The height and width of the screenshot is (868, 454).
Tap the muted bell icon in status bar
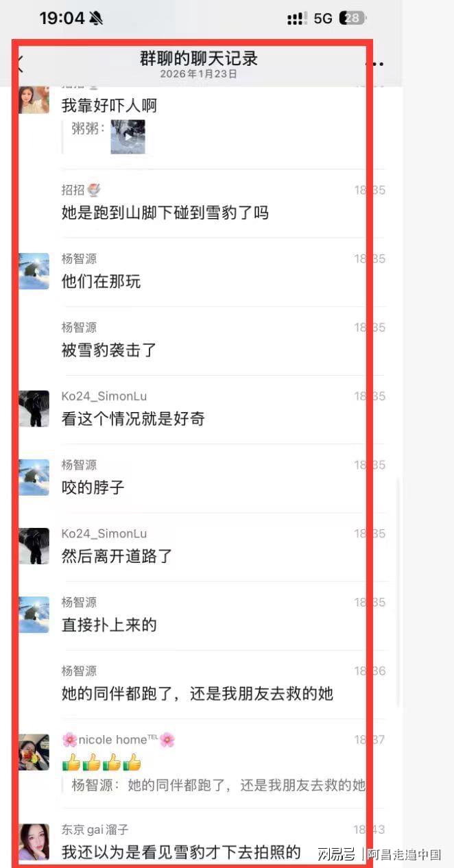tap(96, 19)
